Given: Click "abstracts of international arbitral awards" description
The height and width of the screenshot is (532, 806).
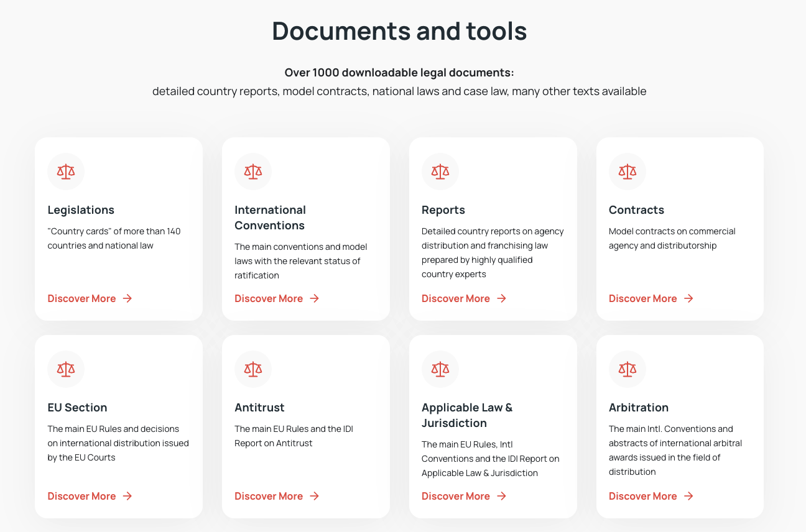Looking at the screenshot, I should [675, 451].
